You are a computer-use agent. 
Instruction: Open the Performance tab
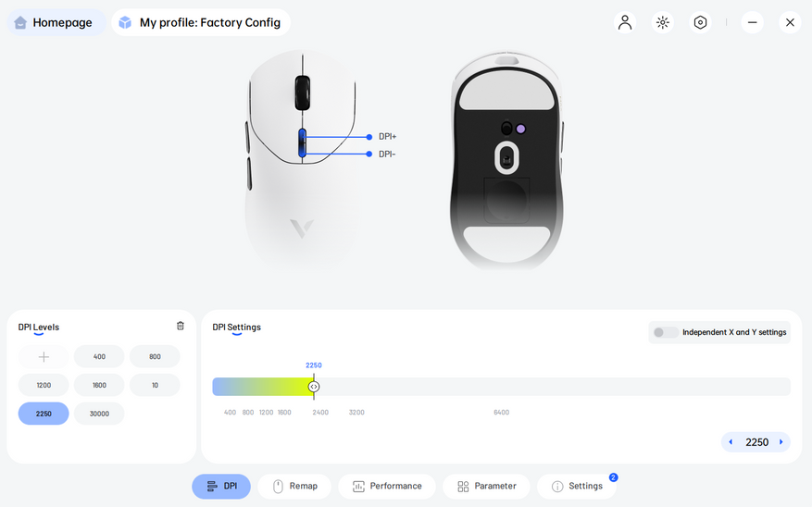point(386,486)
